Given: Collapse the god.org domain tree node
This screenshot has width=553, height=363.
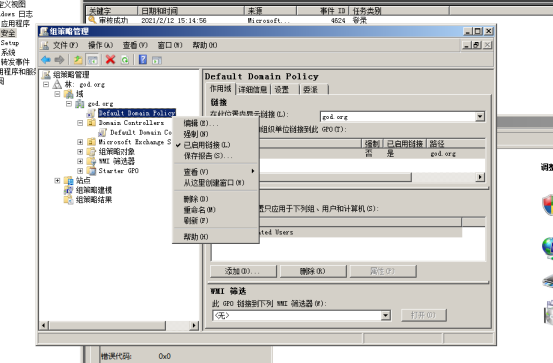Looking at the screenshot, I should [x=69, y=104].
